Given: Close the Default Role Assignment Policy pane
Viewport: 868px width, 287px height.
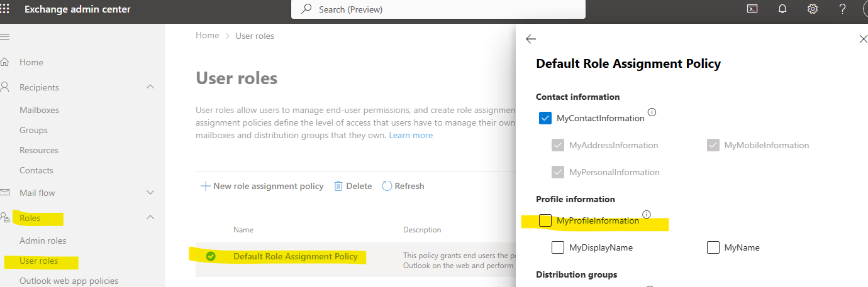Looking at the screenshot, I should click(863, 39).
